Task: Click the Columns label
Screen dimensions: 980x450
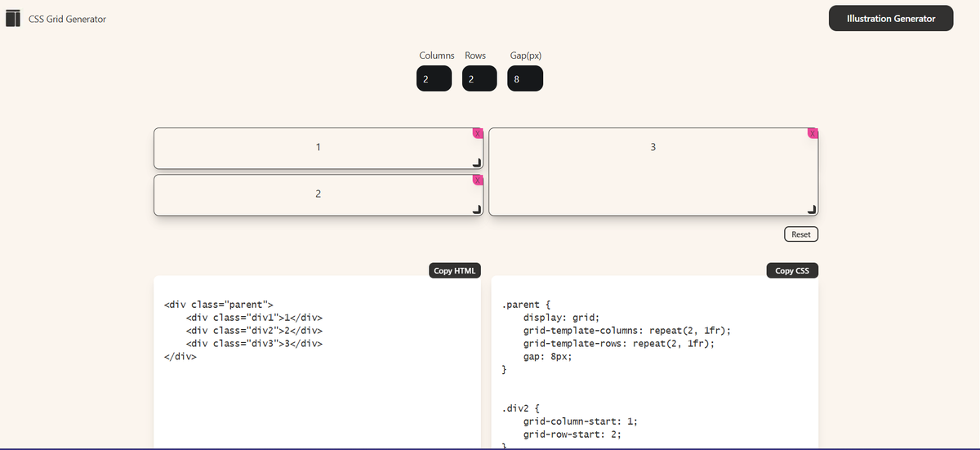Action: [437, 56]
